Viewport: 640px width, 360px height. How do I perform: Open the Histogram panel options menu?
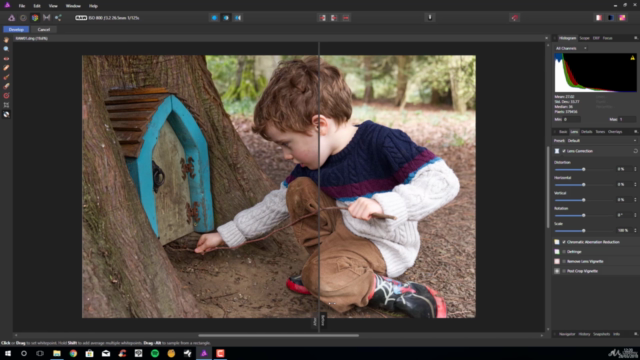pyautogui.click(x=636, y=38)
